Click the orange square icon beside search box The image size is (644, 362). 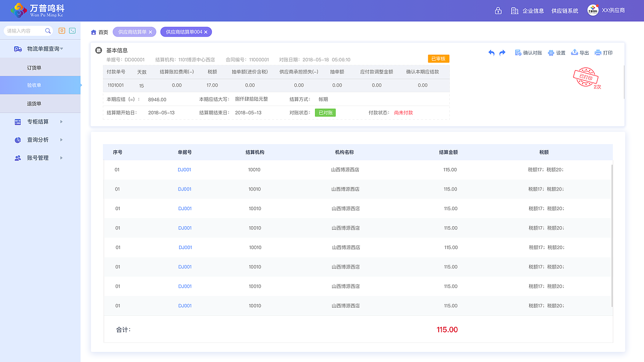62,31
